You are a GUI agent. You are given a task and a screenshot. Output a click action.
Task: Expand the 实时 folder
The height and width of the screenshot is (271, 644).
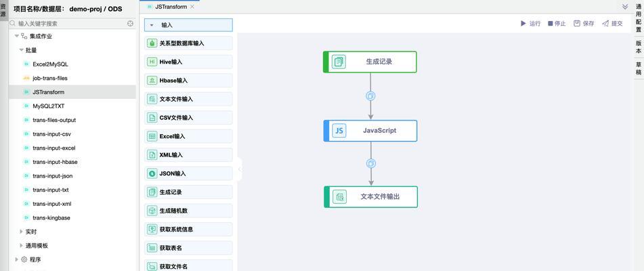click(x=22, y=232)
